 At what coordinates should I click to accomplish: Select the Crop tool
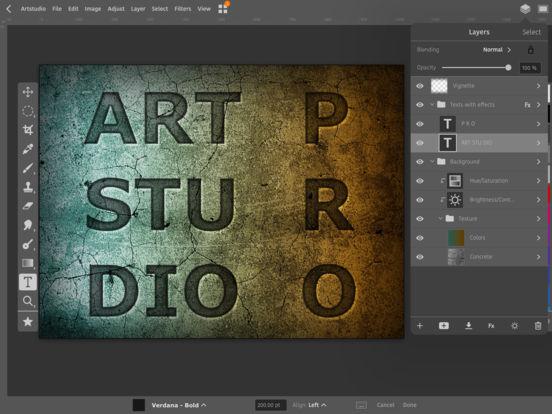pyautogui.click(x=28, y=130)
